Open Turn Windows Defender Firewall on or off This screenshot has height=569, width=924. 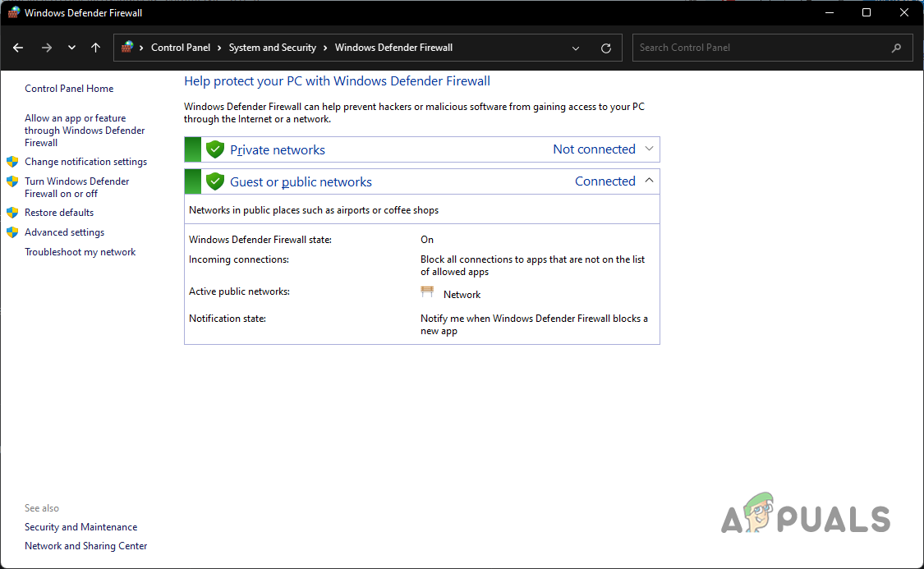[76, 187]
